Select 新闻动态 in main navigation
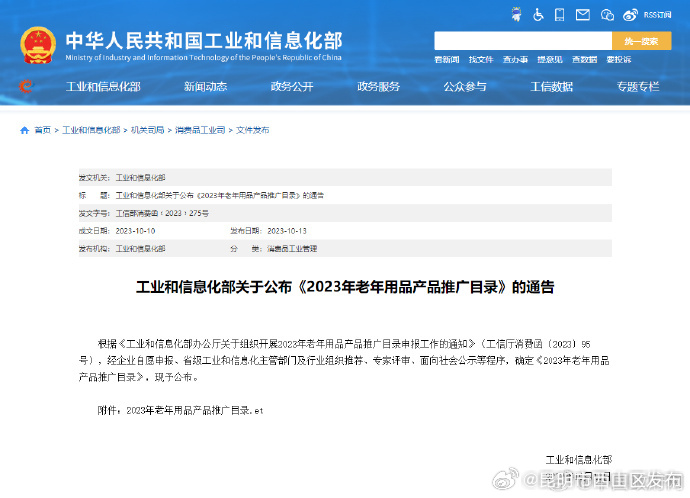Viewport: 690px width, 498px height. (206, 87)
